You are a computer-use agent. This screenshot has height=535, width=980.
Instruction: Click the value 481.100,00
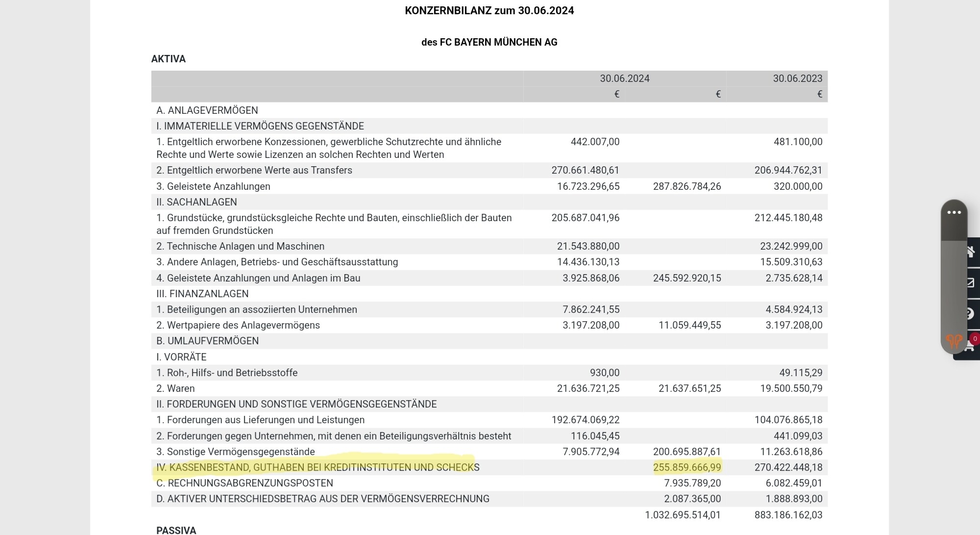coord(798,142)
